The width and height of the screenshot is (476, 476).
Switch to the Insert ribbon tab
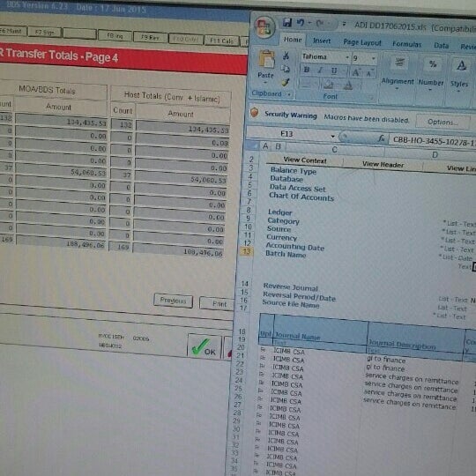pyautogui.click(x=322, y=41)
